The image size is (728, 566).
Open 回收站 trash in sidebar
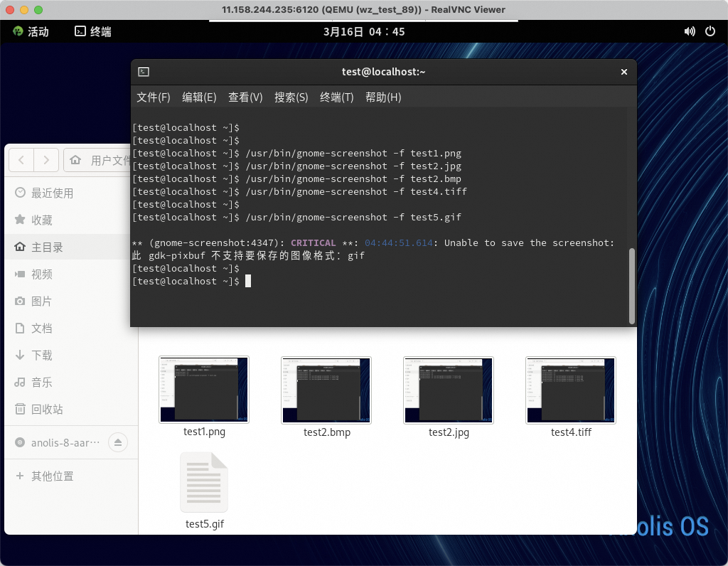coord(47,410)
